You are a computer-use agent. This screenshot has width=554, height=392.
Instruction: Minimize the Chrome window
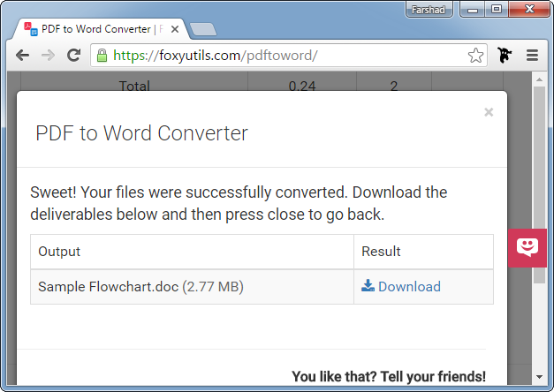click(473, 10)
